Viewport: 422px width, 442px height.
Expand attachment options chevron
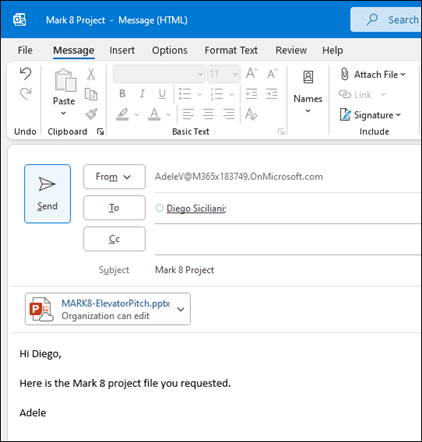181,309
